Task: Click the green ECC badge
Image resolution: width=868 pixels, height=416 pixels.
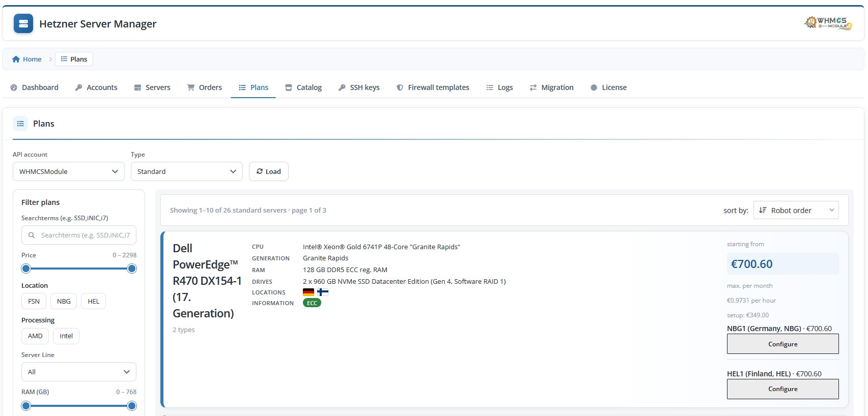Action: coord(312,303)
